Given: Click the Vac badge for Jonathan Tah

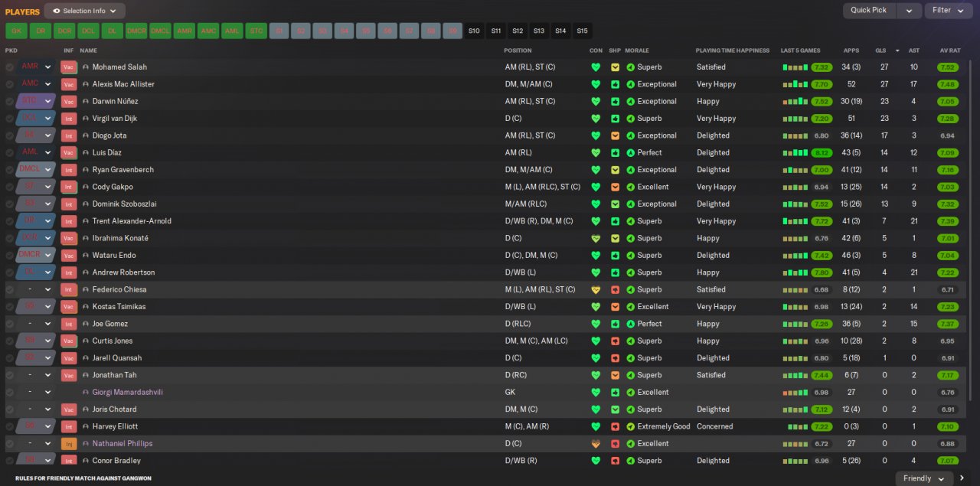Looking at the screenshot, I should click(68, 376).
